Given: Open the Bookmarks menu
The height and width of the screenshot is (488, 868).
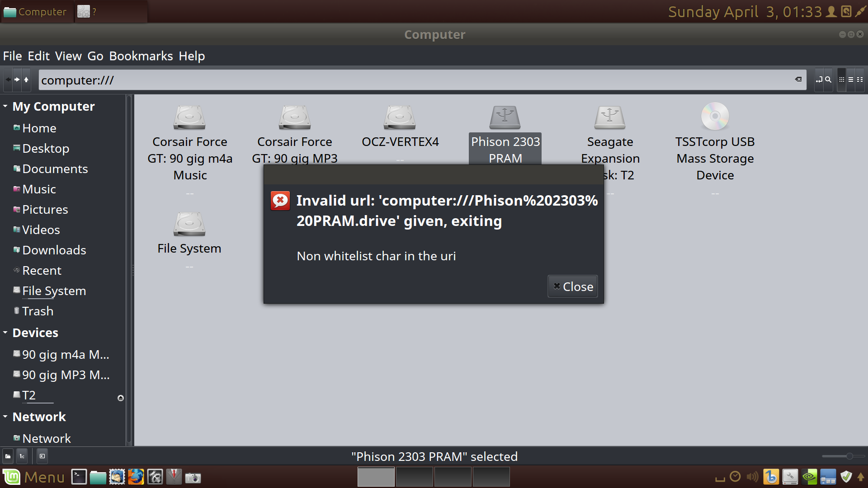Looking at the screenshot, I should point(141,56).
